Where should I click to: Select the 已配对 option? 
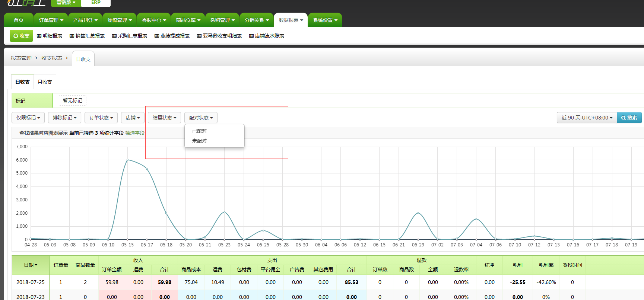coord(215,131)
